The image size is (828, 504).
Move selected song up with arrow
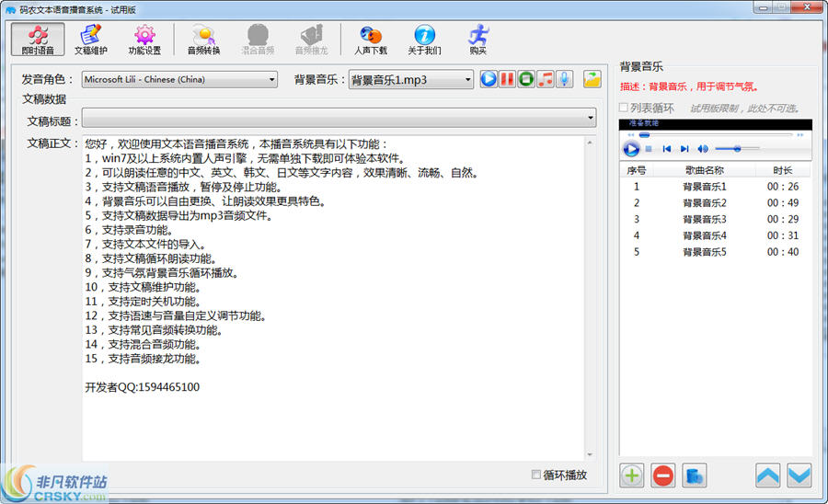point(768,475)
